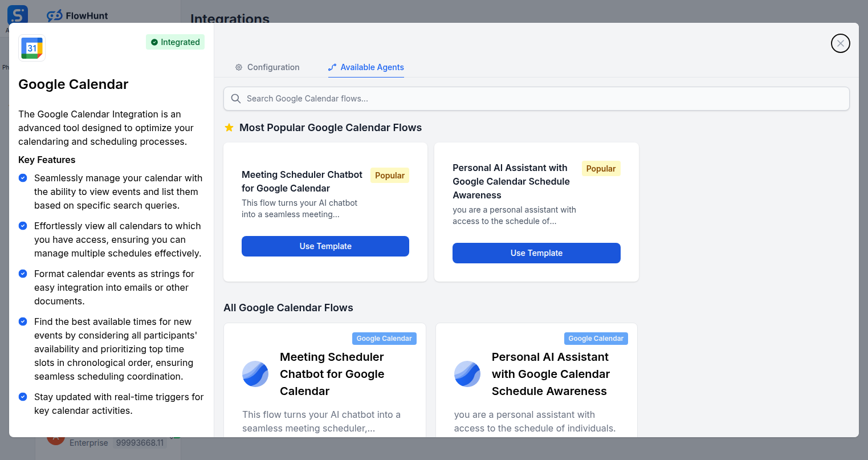The image size is (868, 460).
Task: Click the checkmark icon inside the Integrated badge
Action: [154, 42]
